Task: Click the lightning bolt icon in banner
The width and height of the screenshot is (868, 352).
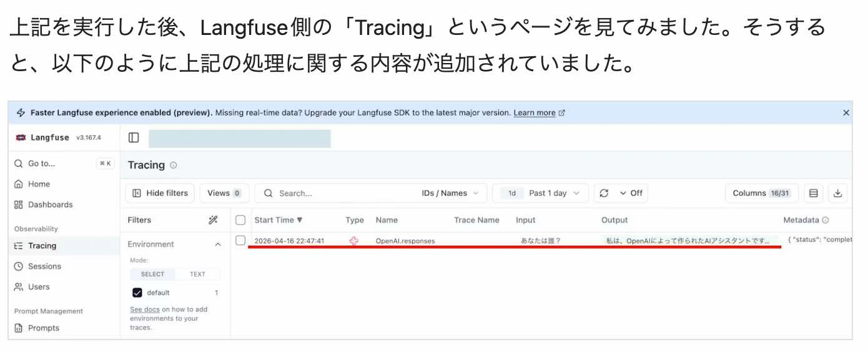Action: (21, 113)
